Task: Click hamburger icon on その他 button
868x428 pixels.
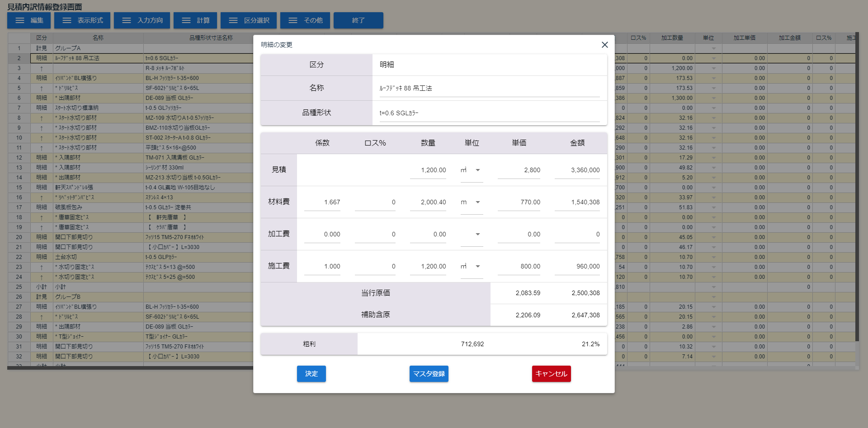Action: pos(293,20)
